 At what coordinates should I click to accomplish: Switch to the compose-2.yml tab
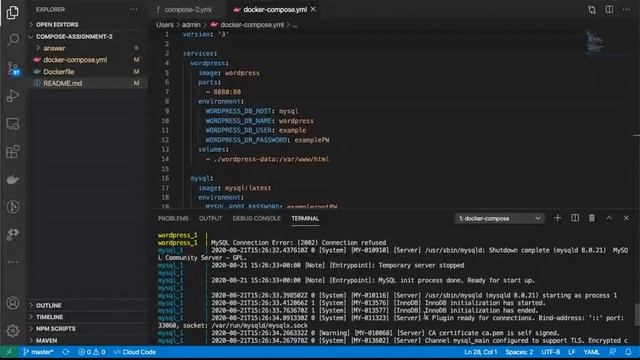(x=188, y=9)
